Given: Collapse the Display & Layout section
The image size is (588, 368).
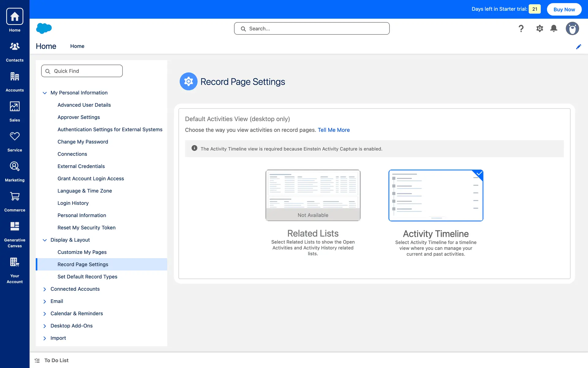Looking at the screenshot, I should tap(45, 240).
